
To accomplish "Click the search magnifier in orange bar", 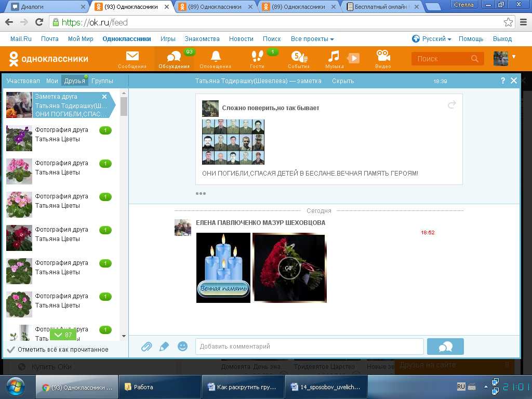I will 475,59.
